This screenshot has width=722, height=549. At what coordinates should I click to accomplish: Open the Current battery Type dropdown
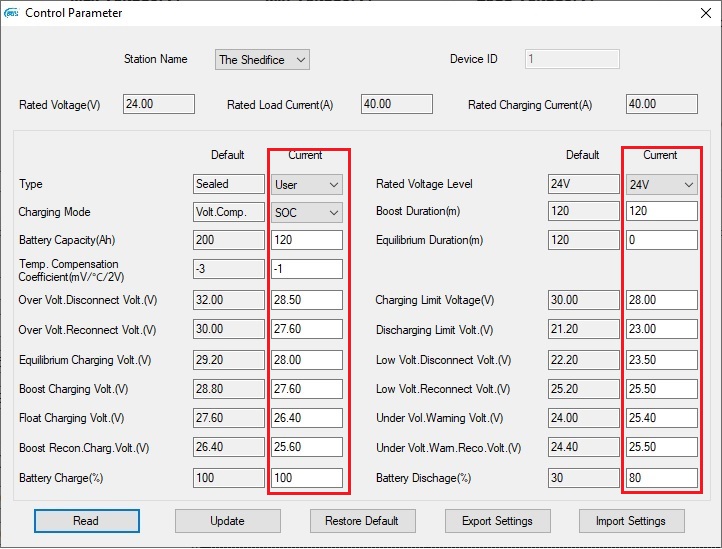307,185
